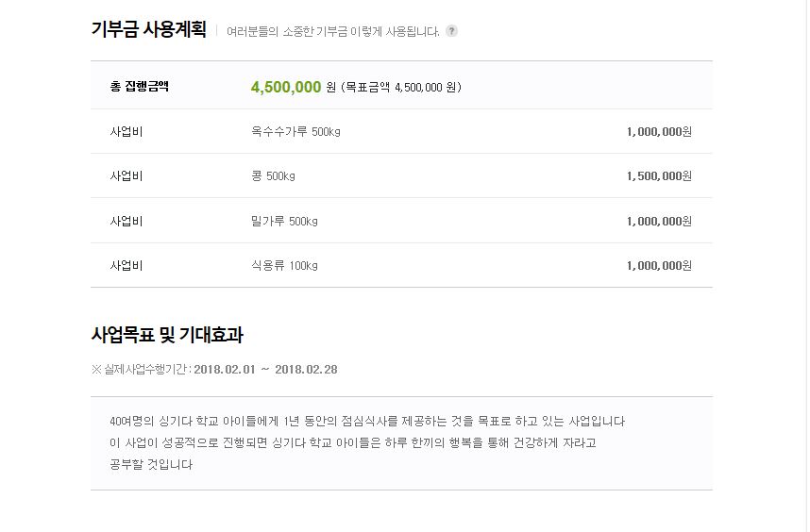Click the 1,000,000원 amount for 옥수수가루
This screenshot has width=810, height=532.
659,131
